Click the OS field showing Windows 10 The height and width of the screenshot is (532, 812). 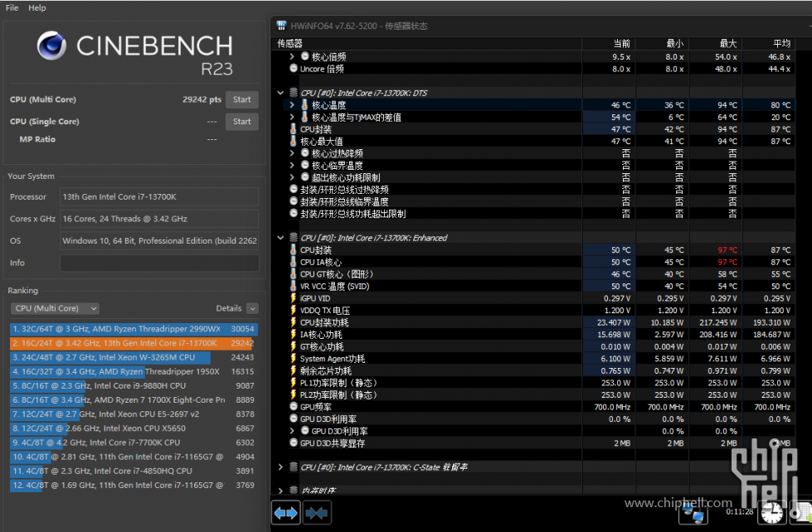(x=159, y=240)
